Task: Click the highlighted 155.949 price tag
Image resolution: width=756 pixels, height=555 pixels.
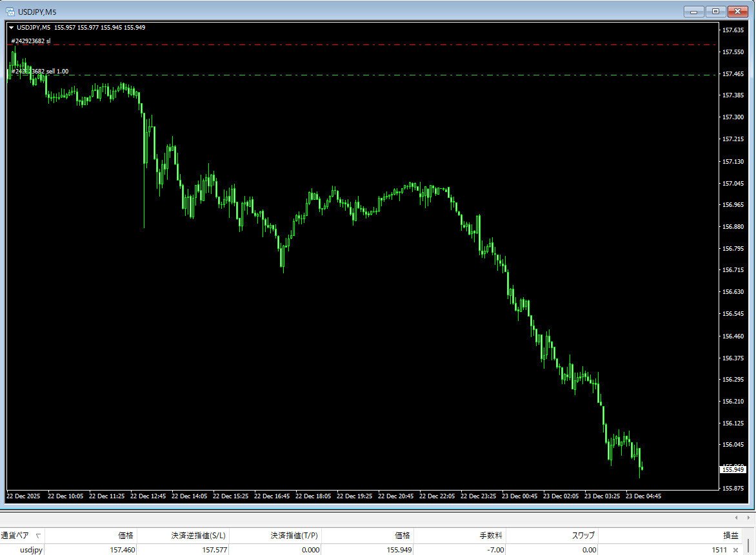Action: click(x=735, y=469)
